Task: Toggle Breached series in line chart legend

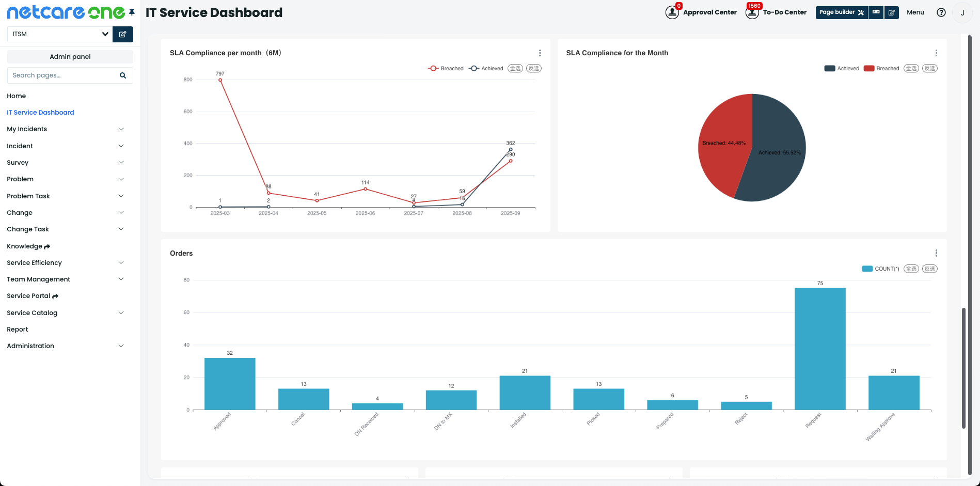Action: 446,69
